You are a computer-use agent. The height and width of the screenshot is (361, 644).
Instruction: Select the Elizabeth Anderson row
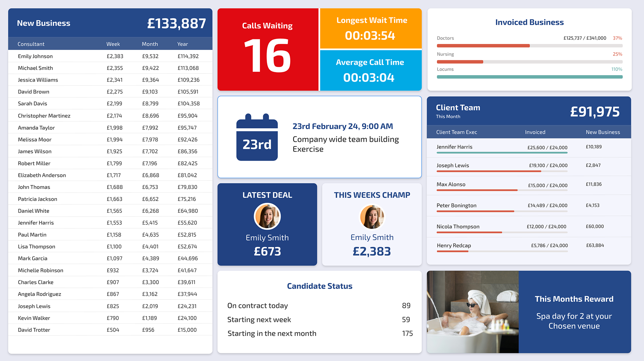click(110, 175)
